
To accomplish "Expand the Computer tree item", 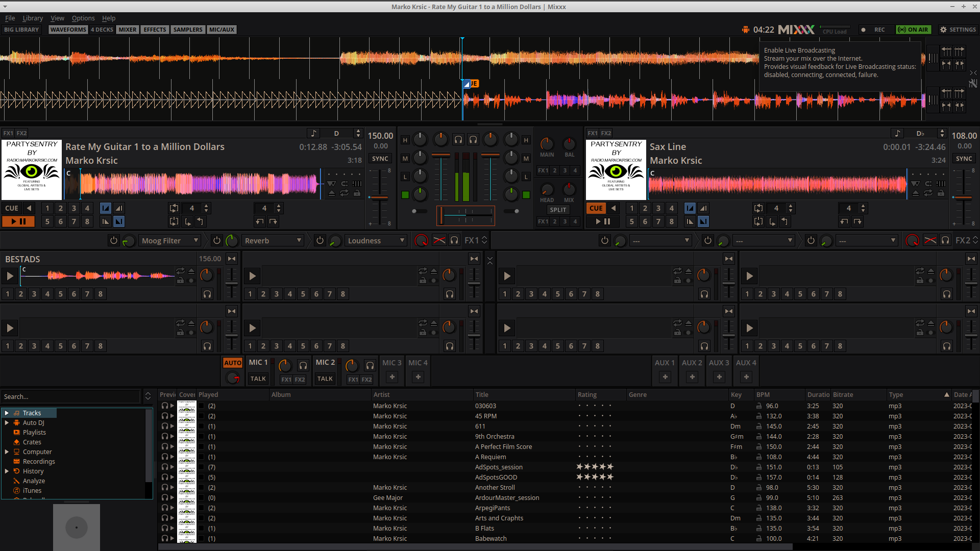I will click(7, 452).
